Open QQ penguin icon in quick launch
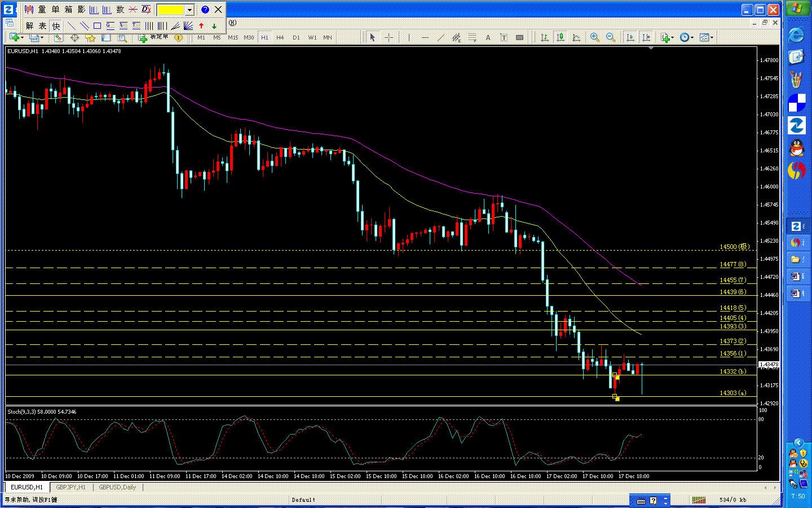Screen dimensions: 812x508 796,148
